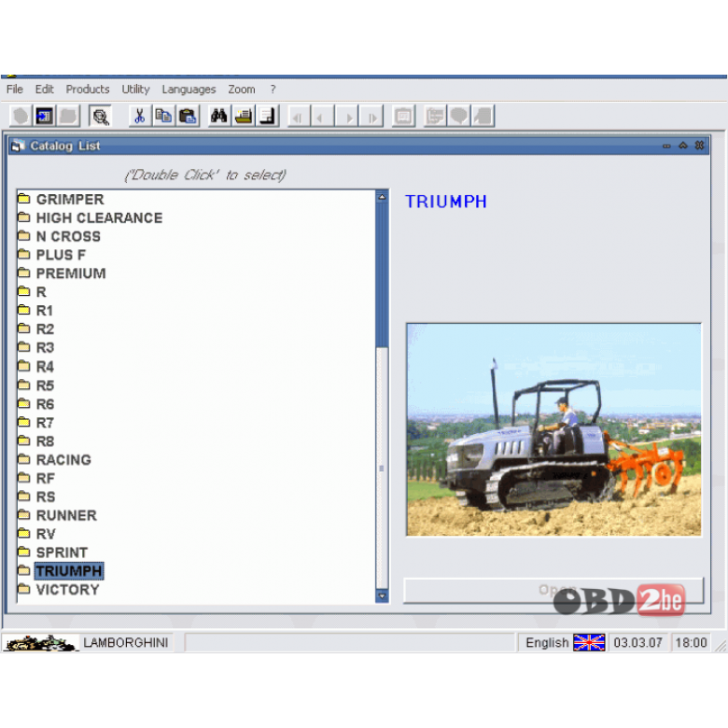728x728 pixels.
Task: Click the Paste clipboard icon
Action: click(188, 116)
